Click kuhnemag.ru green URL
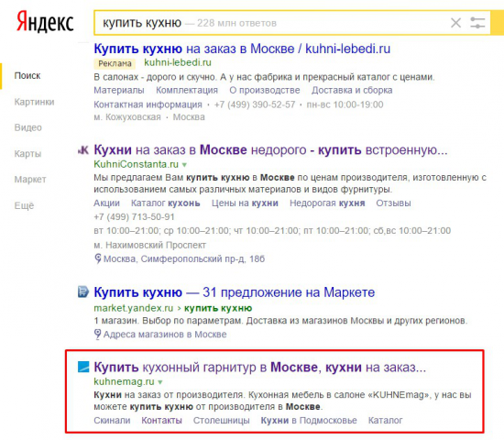Image resolution: width=504 pixels, height=440 pixels. (x=124, y=381)
